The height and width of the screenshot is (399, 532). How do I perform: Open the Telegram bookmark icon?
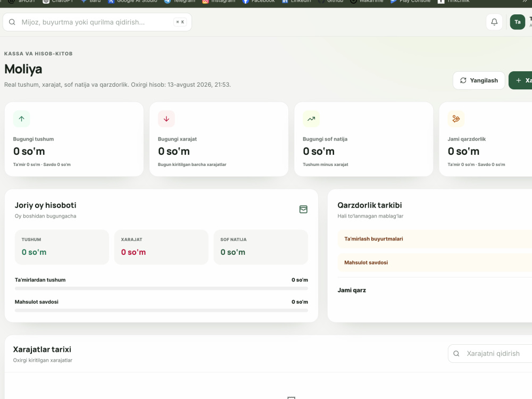click(167, 2)
